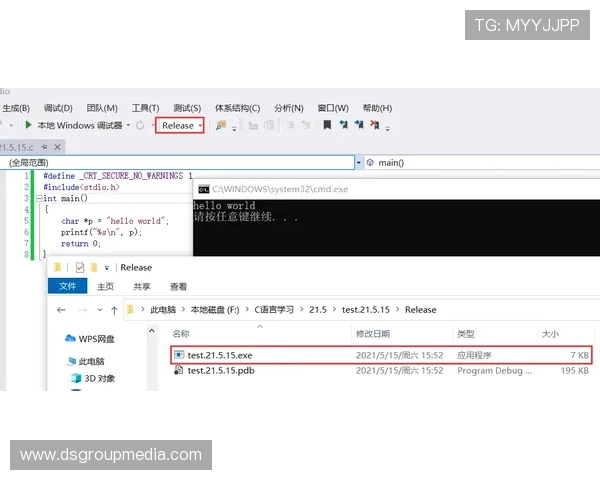
Task: Switch to the 主页 ribbon tab
Action: coord(105,286)
